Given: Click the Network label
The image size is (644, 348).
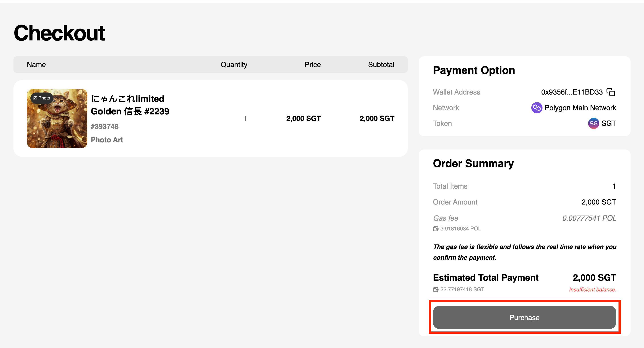Looking at the screenshot, I should 446,108.
